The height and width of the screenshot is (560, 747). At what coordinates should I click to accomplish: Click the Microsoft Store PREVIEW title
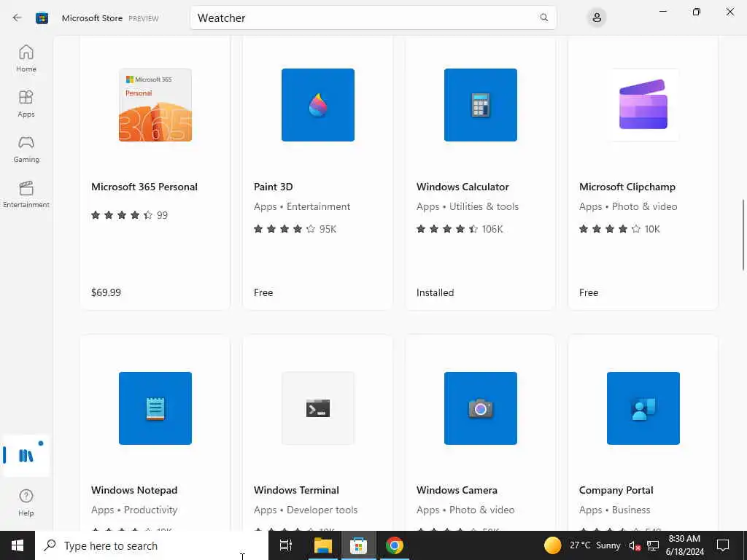click(110, 18)
